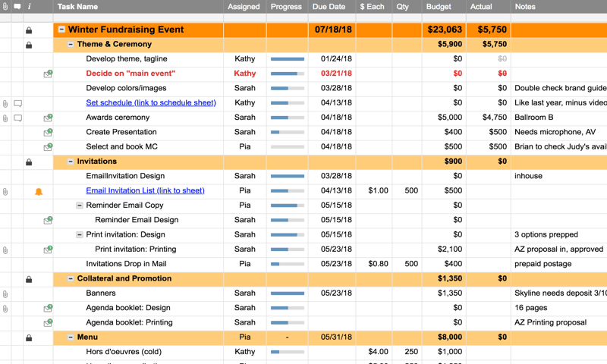Click the bell reminder icon on Email Invitation List row
This screenshot has height=364, width=607.
39,191
